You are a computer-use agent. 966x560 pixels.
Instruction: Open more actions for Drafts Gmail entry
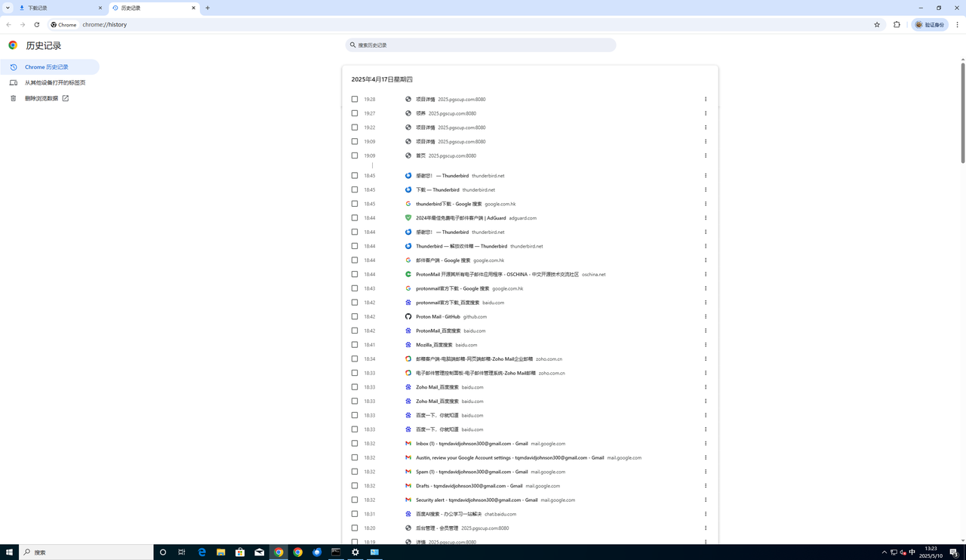coord(706,486)
